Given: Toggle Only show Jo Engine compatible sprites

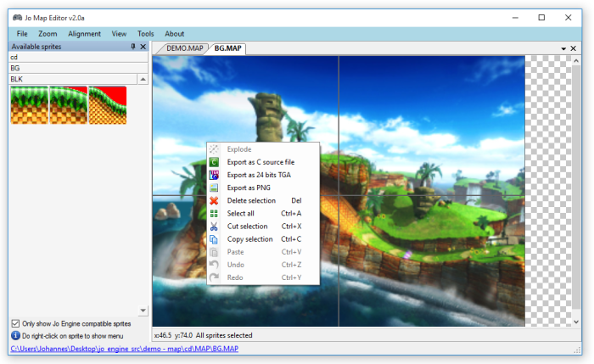Looking at the screenshot, I should (15, 323).
